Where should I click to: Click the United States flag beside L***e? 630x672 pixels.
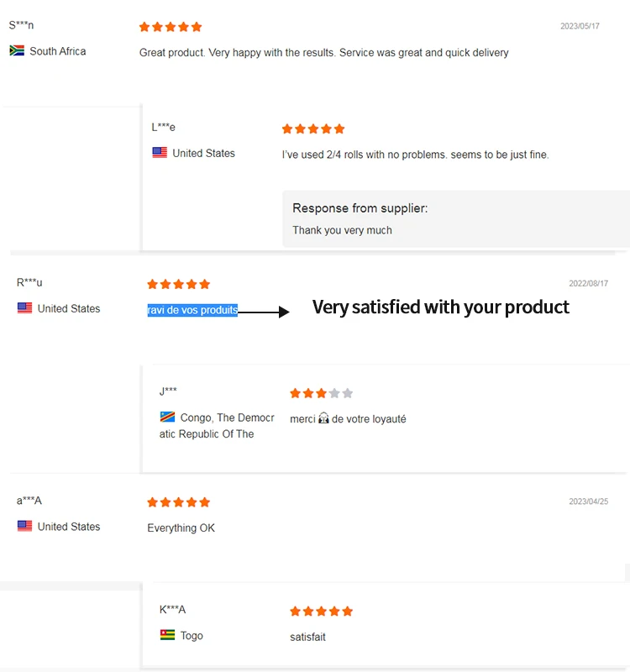160,153
